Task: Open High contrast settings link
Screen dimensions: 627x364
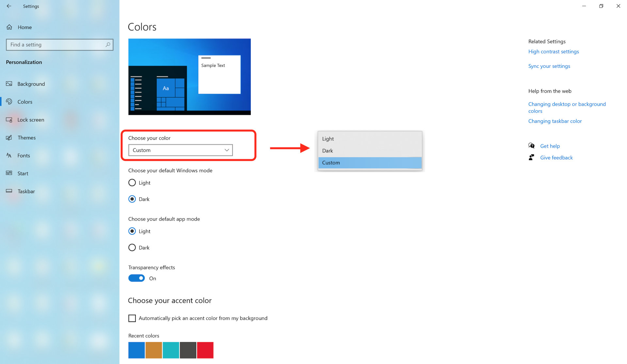Action: pos(554,51)
